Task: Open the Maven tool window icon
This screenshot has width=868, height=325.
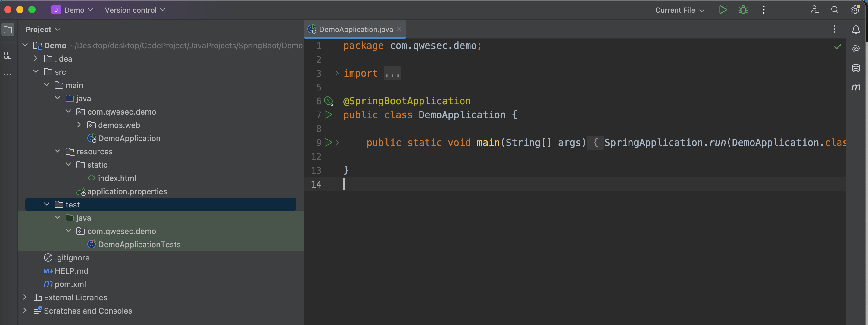Action: [x=856, y=87]
